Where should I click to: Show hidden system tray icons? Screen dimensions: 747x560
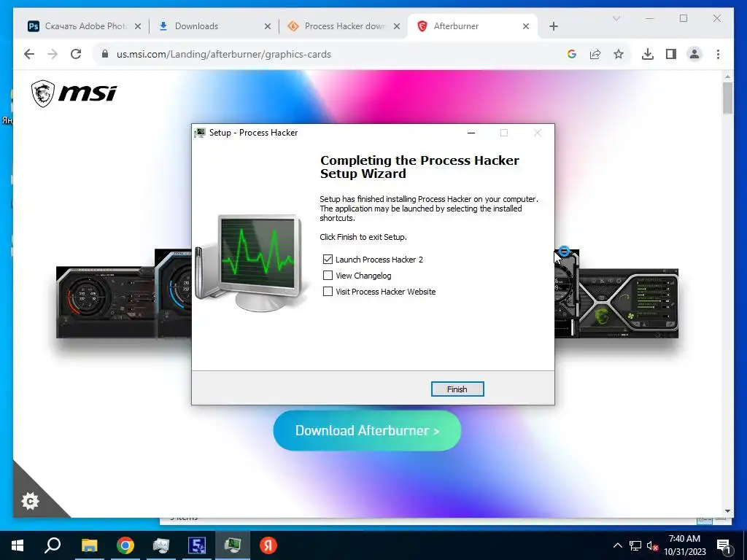pyautogui.click(x=617, y=545)
